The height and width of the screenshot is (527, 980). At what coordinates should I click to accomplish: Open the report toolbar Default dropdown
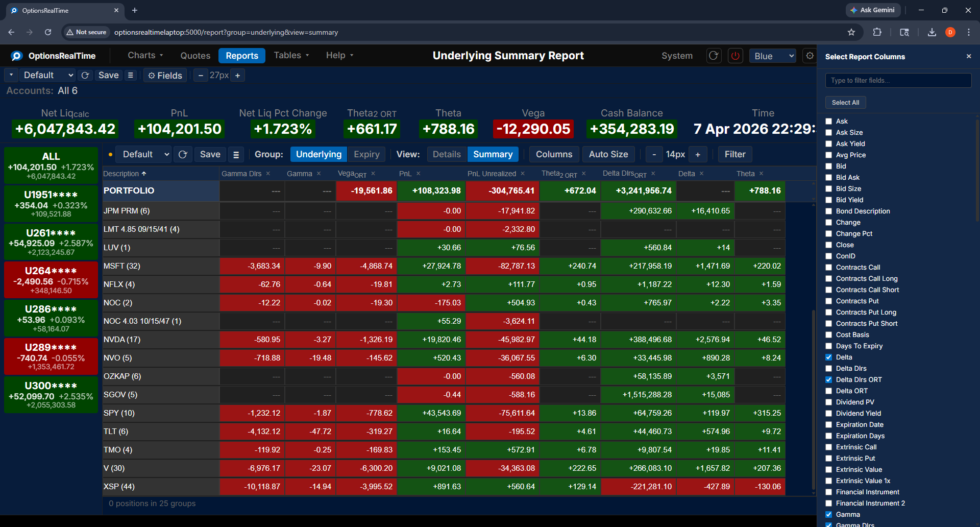click(x=143, y=154)
